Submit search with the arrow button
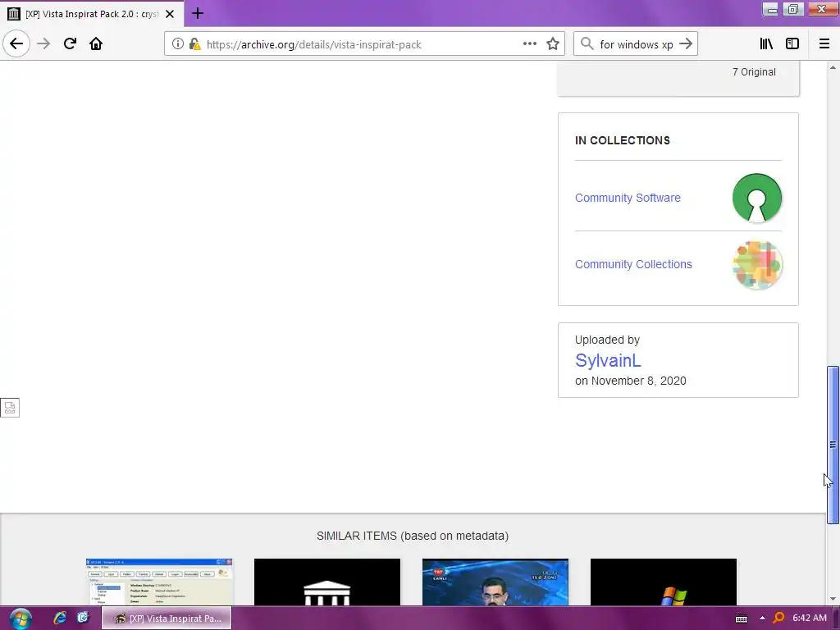 point(686,43)
